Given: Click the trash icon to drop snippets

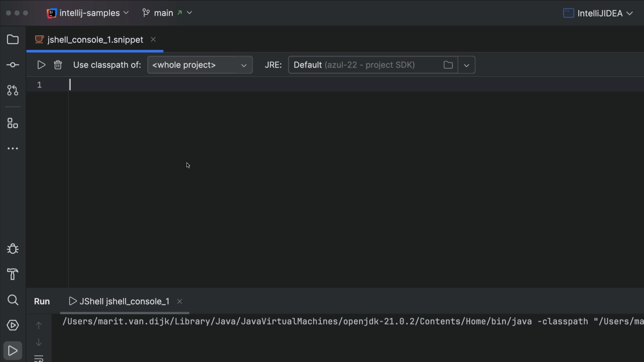Looking at the screenshot, I should [58, 65].
